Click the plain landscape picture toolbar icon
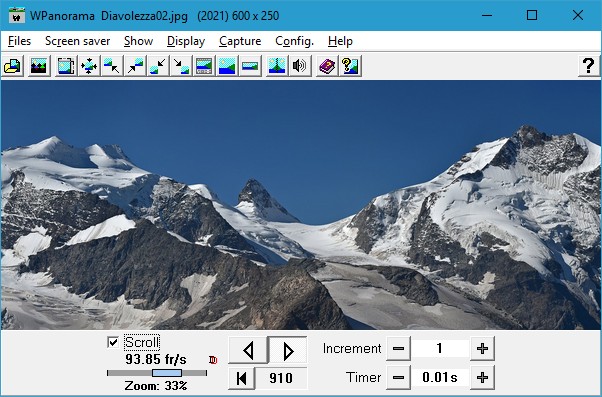The image size is (602, 397). point(227,66)
